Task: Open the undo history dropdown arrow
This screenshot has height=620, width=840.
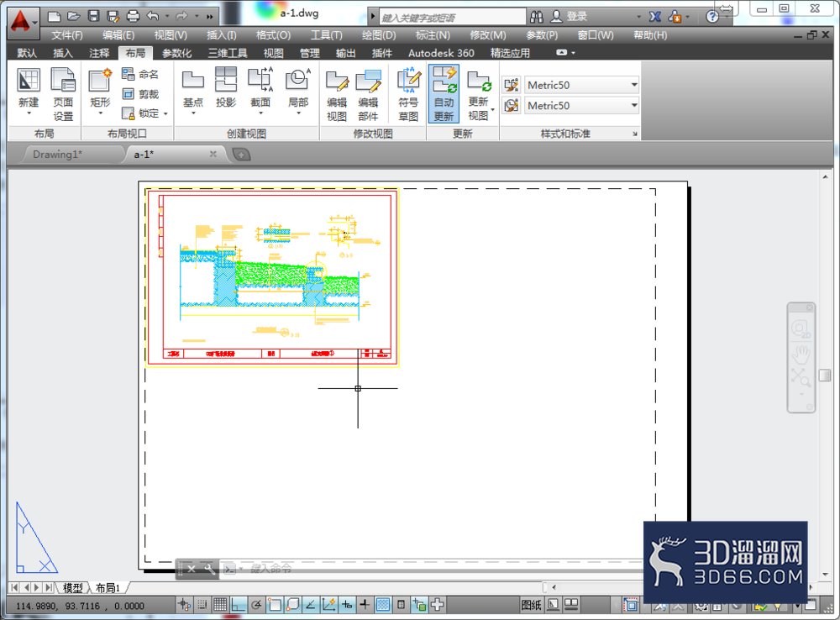Action: [x=166, y=17]
